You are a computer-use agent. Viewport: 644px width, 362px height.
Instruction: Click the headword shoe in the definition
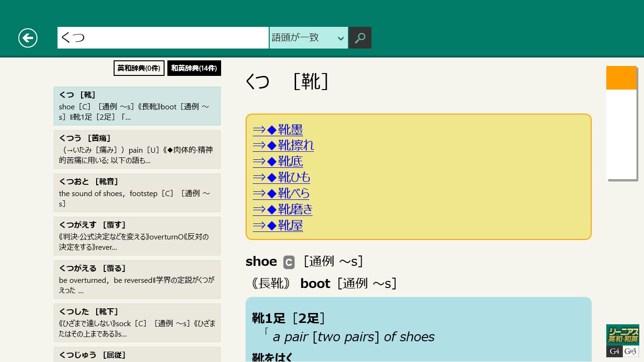[x=261, y=262]
